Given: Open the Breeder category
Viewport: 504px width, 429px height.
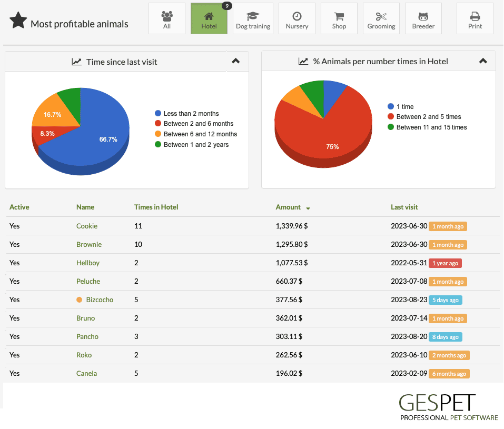Looking at the screenshot, I should pos(423,18).
